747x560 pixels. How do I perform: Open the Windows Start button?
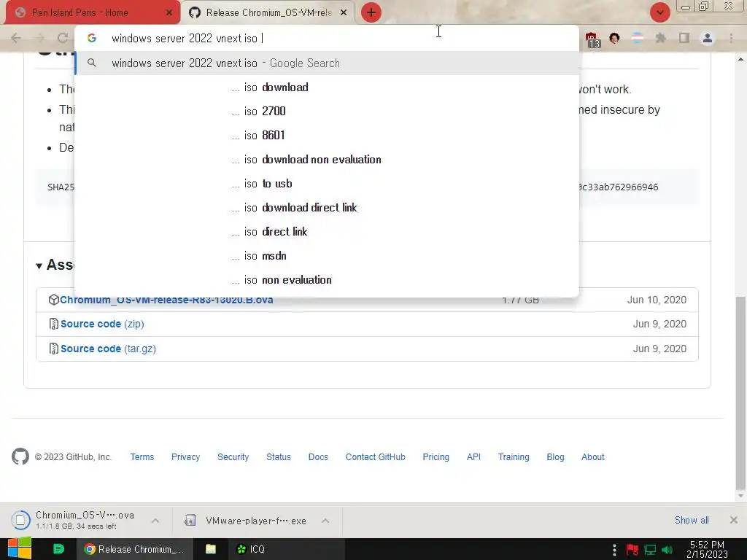(20, 548)
